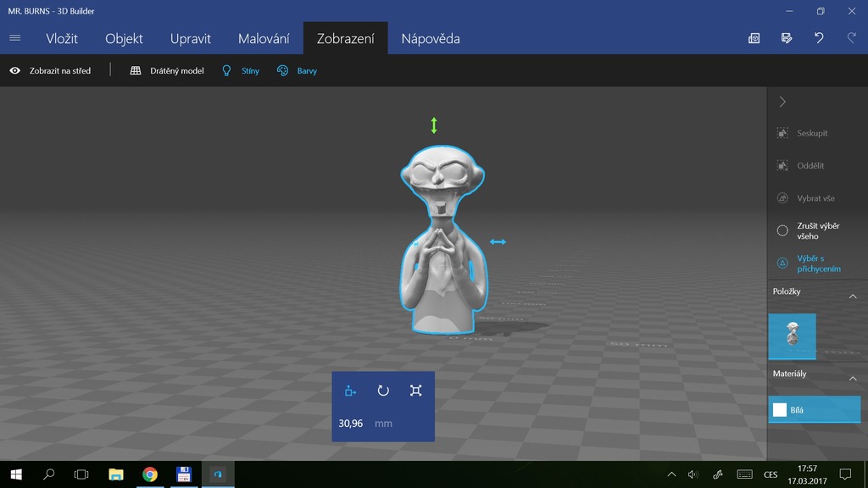This screenshot has height=488, width=868.
Task: Open the Malování tab
Action: 264,39
